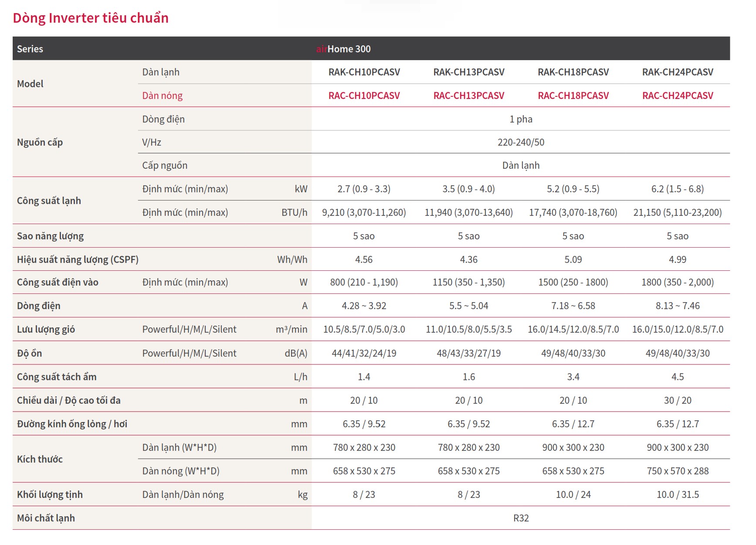The height and width of the screenshot is (545, 756).
Task: Click the "30 / 20" pipe length value
Action: (678, 400)
